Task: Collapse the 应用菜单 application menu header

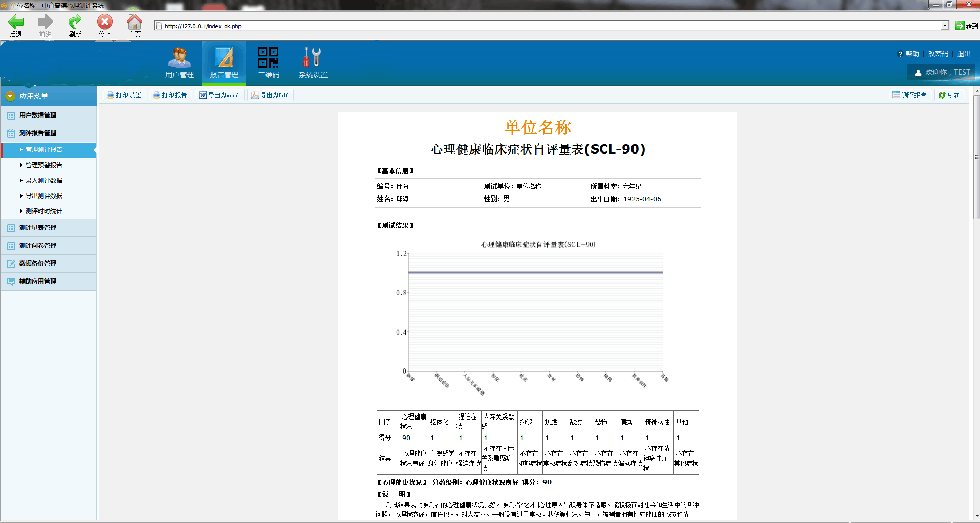Action: tap(49, 96)
